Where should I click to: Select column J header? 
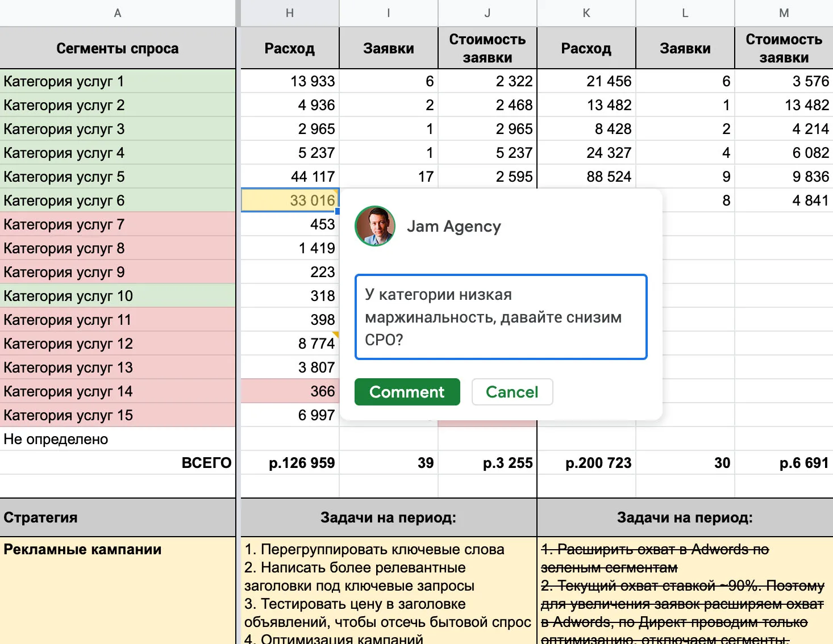point(488,13)
